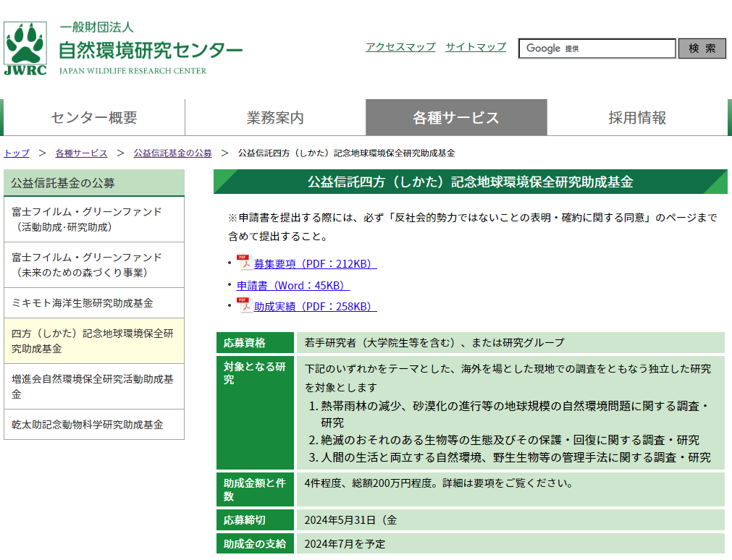
Task: Click the 検索 search button
Action: (701, 48)
